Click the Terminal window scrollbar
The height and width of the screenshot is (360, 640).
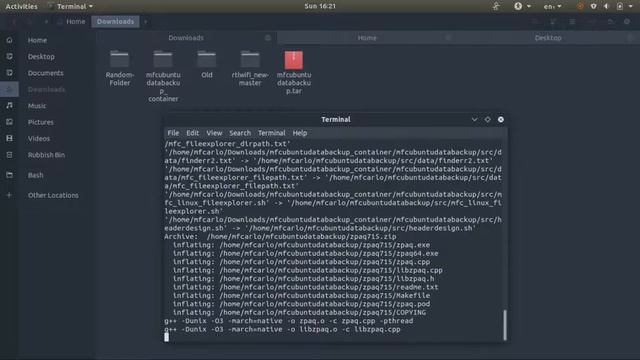pyautogui.click(x=505, y=325)
